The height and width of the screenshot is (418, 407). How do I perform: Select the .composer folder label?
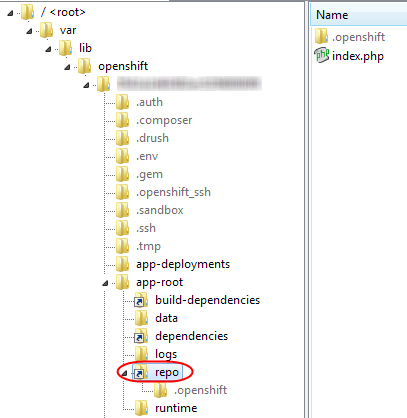(x=164, y=120)
